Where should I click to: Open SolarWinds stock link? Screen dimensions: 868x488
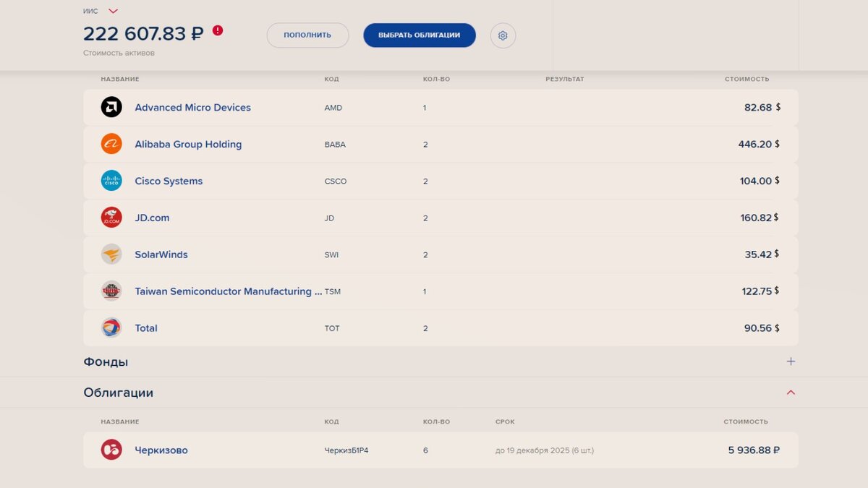(x=161, y=254)
